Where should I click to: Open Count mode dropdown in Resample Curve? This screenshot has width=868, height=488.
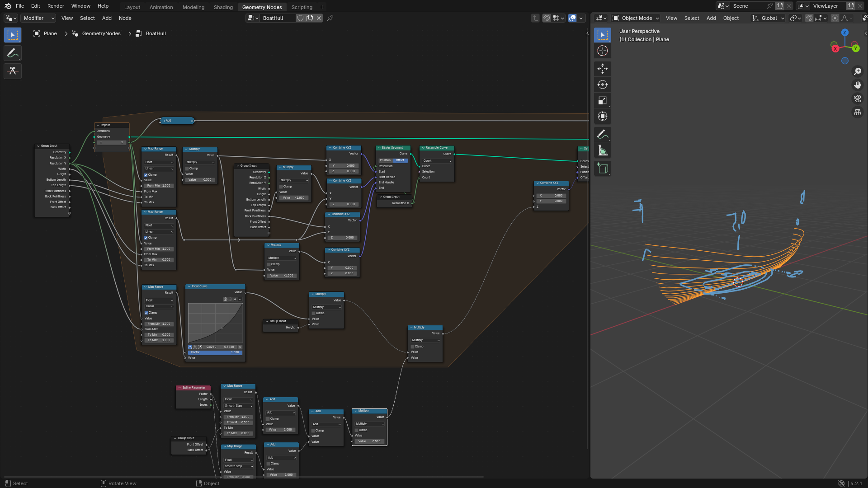pos(437,161)
